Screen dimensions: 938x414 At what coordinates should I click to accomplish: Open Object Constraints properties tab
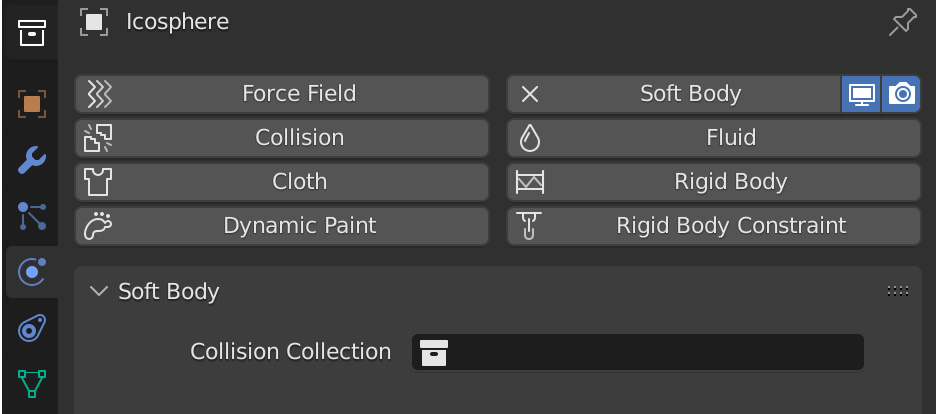pos(31,328)
